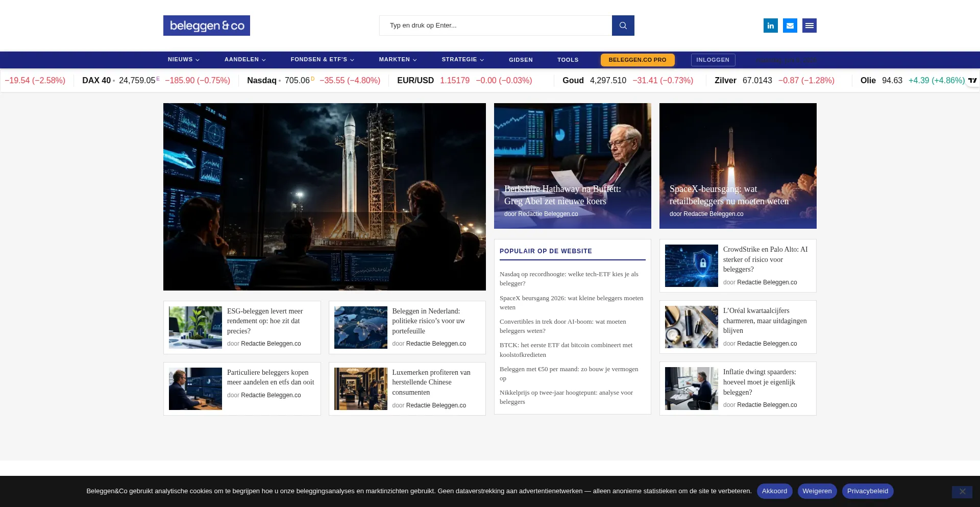Open Beleggen met €50 per maand link

point(569,374)
